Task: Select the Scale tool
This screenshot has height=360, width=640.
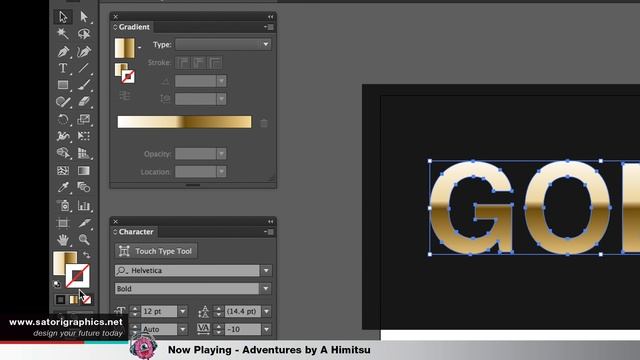Action: click(x=84, y=119)
